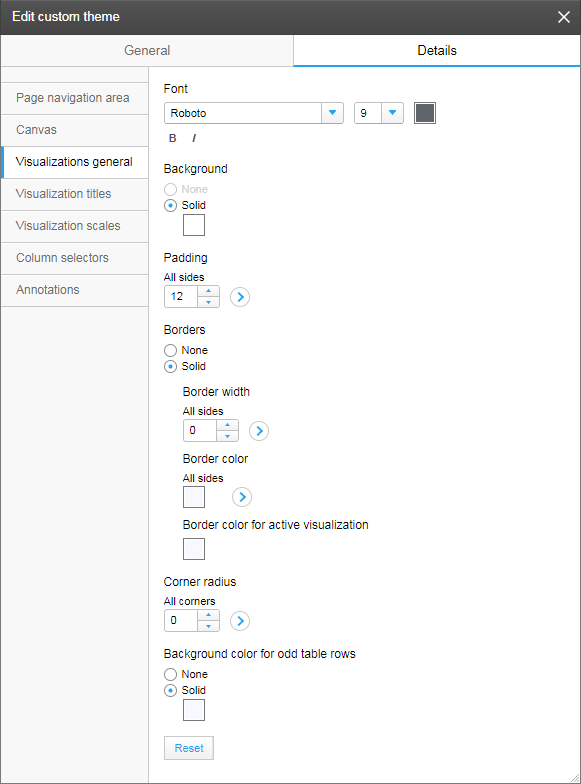The height and width of the screenshot is (784, 581).
Task: Toggle italic font formatting
Action: coord(194,138)
